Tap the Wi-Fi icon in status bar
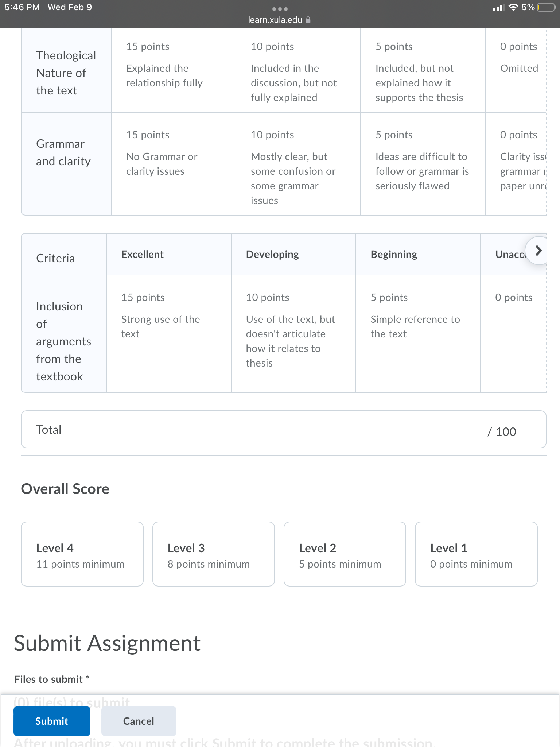The width and height of the screenshot is (560, 747). point(513,7)
